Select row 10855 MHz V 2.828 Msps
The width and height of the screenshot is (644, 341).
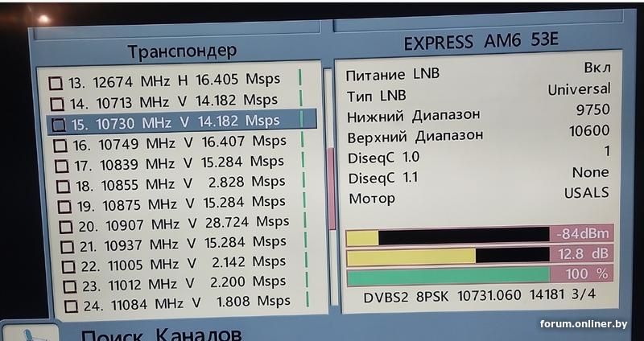[181, 184]
